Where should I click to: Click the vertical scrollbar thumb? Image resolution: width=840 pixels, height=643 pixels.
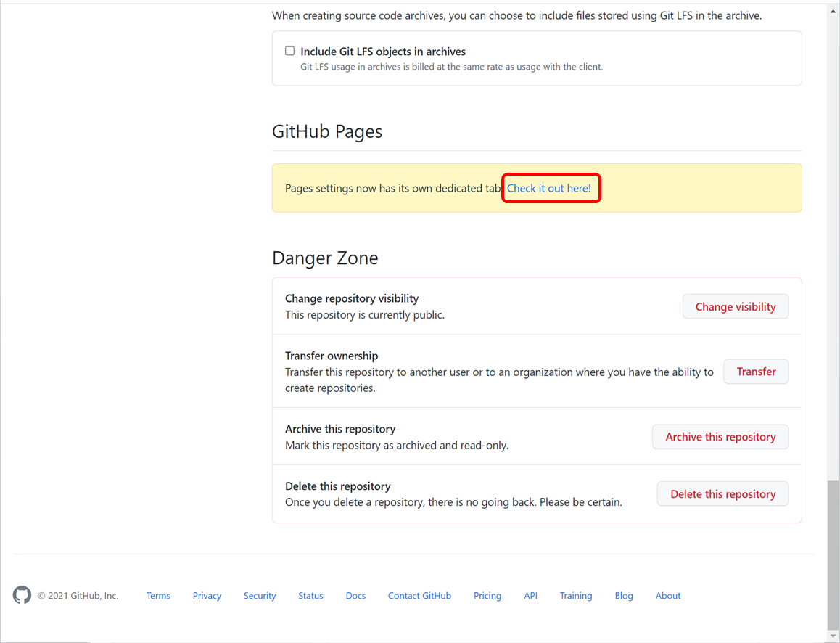[x=833, y=555]
